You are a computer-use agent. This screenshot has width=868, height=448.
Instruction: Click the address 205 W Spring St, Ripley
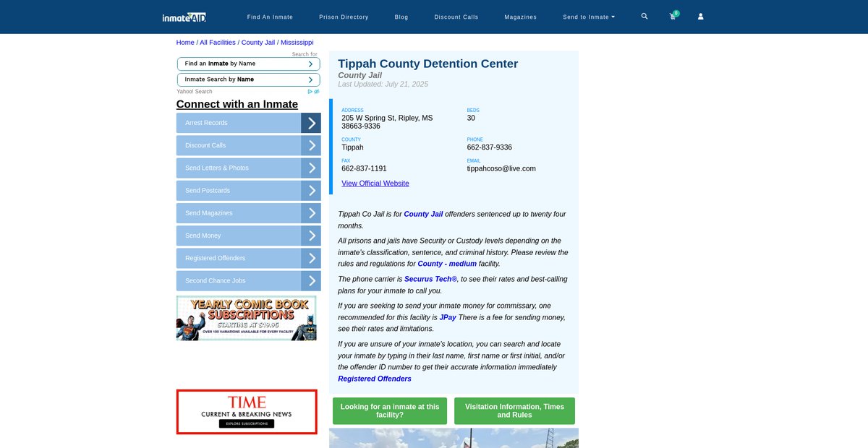coord(387,122)
